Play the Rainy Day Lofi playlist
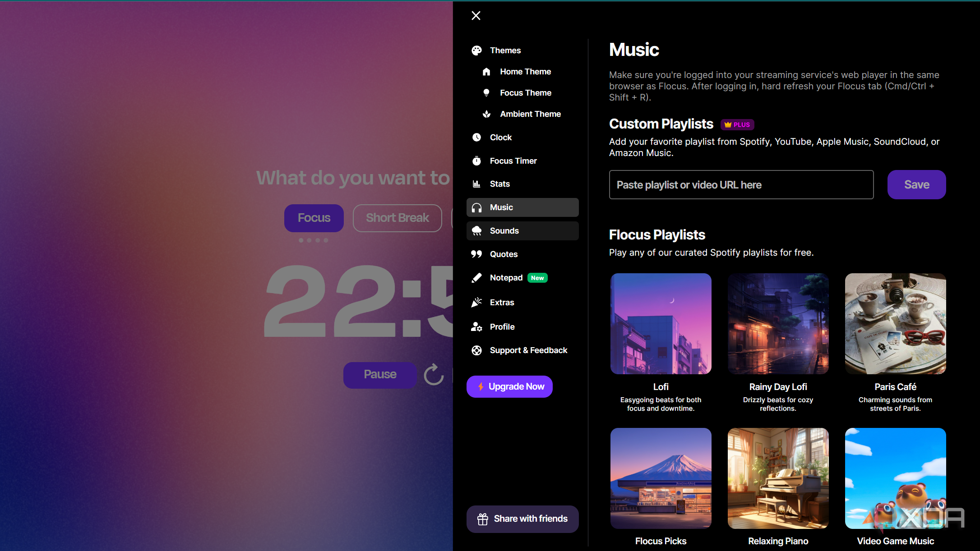Viewport: 980px width, 551px height. pyautogui.click(x=778, y=324)
